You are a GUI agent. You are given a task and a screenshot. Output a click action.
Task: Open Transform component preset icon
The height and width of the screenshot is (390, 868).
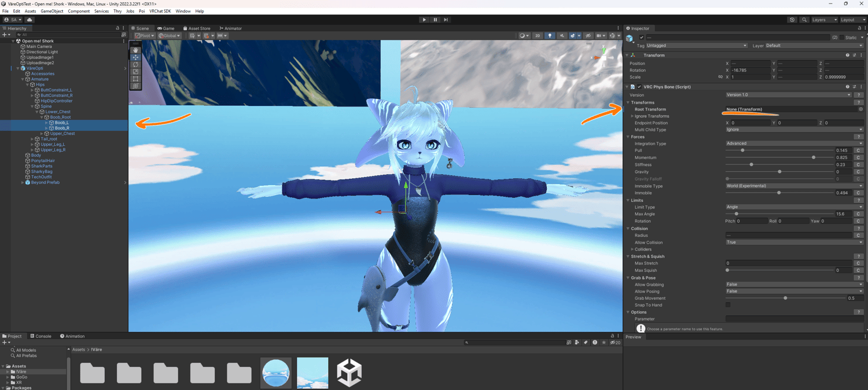point(855,56)
